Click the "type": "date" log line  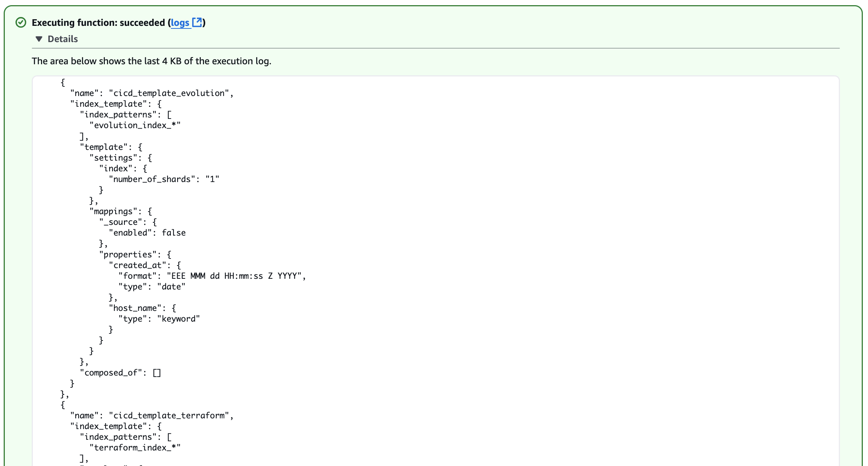coord(152,287)
